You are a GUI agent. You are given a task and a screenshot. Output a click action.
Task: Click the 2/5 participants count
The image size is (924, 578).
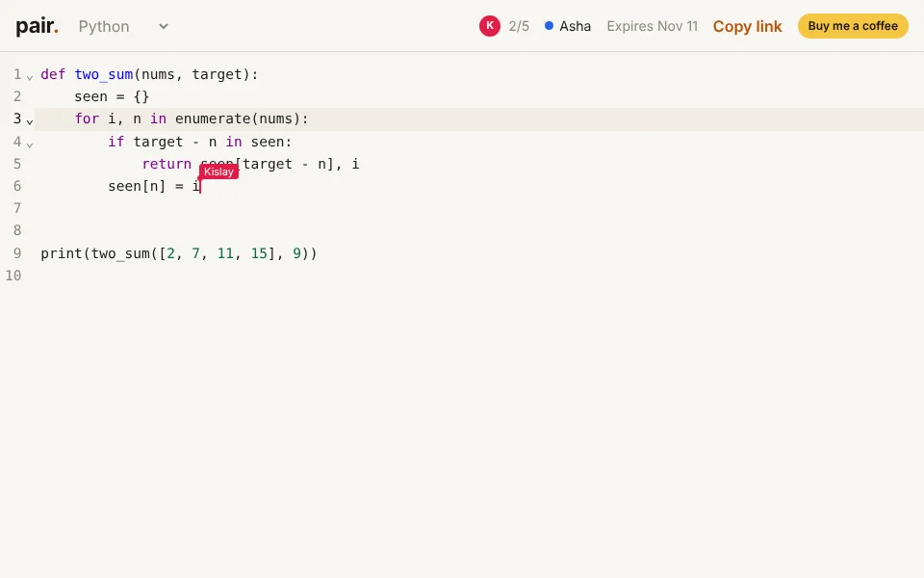[519, 27]
